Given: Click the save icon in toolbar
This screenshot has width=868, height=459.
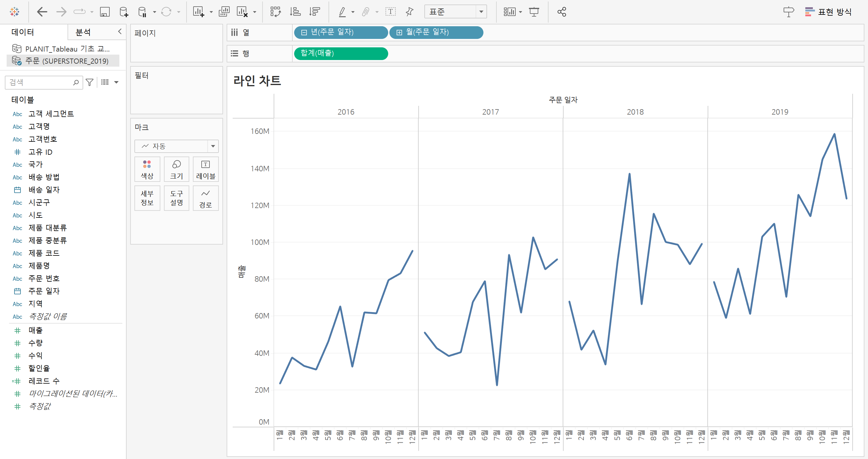Looking at the screenshot, I should click(x=105, y=12).
